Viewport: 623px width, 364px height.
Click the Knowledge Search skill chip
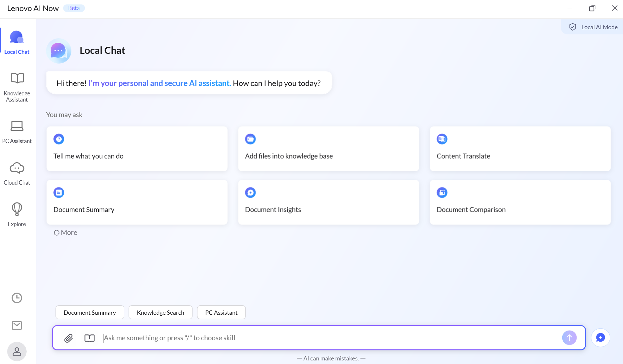(160, 312)
